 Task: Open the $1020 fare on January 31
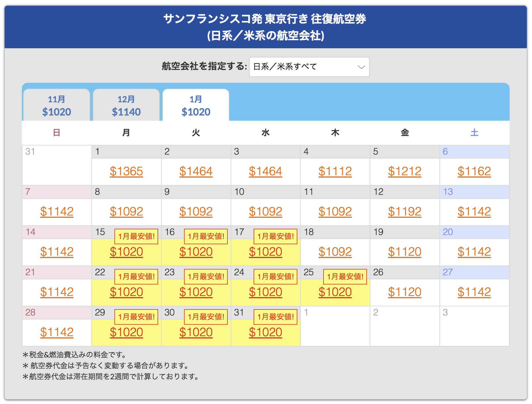[265, 332]
